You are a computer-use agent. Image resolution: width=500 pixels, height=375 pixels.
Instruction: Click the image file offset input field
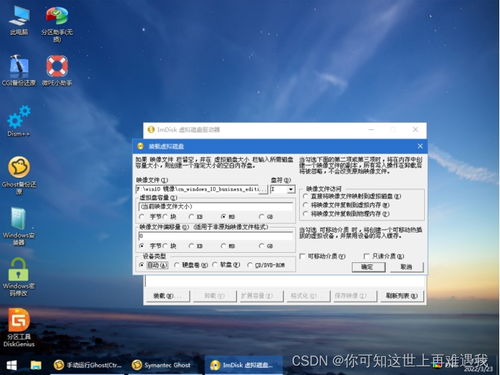[215, 236]
